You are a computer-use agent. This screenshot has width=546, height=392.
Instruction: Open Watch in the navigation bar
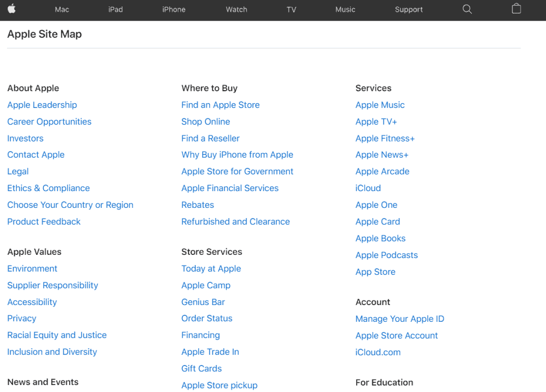coord(236,9)
